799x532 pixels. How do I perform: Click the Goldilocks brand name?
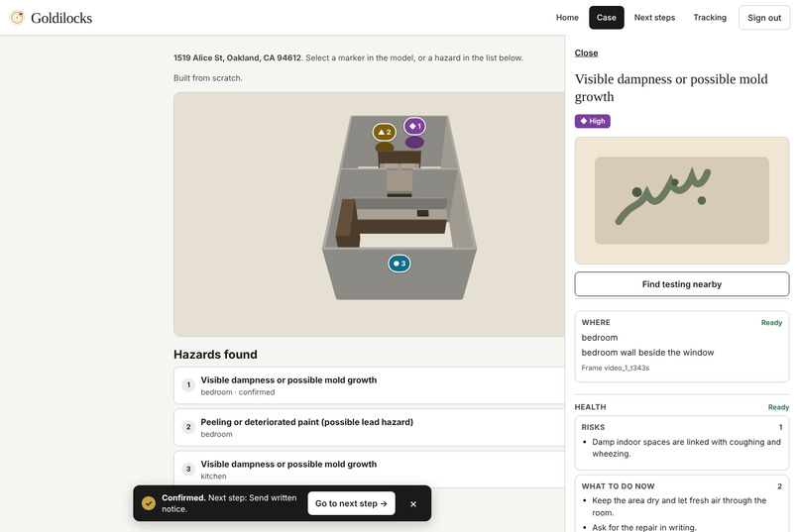point(61,18)
